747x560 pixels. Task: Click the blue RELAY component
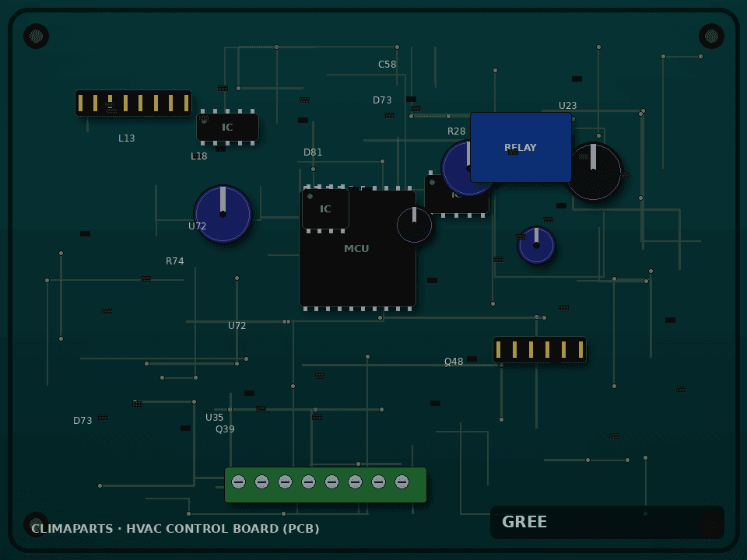(521, 147)
